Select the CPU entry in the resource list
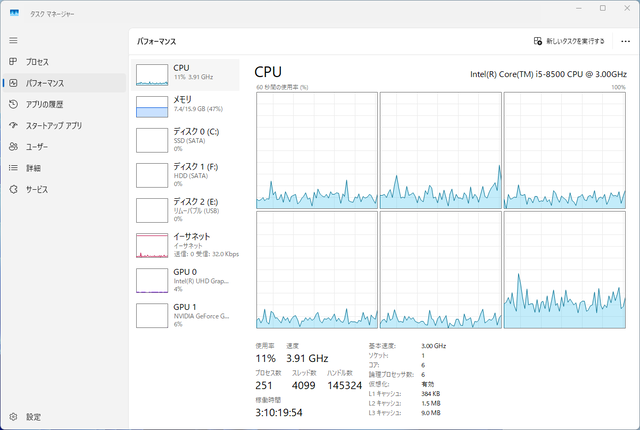The height and width of the screenshot is (430, 640). [185, 75]
